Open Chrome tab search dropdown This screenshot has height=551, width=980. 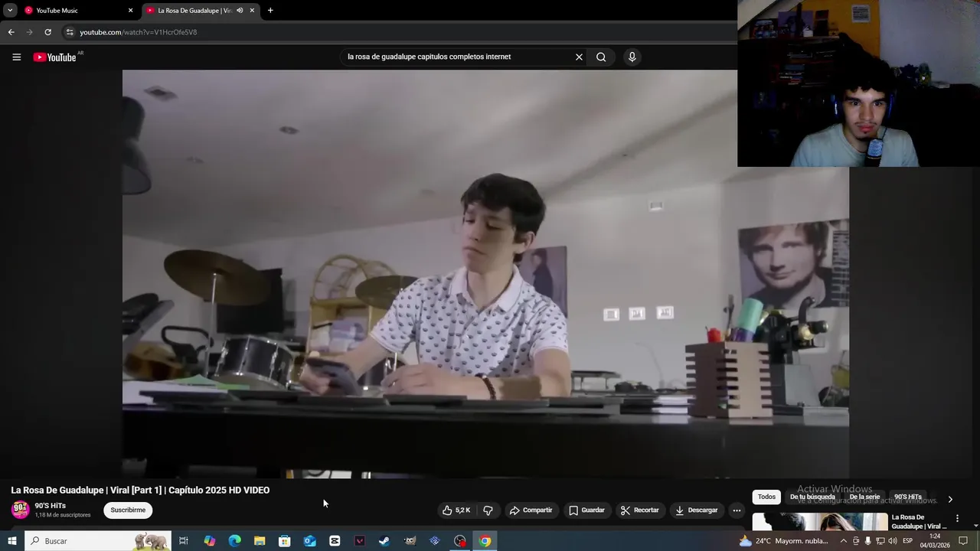tap(10, 11)
